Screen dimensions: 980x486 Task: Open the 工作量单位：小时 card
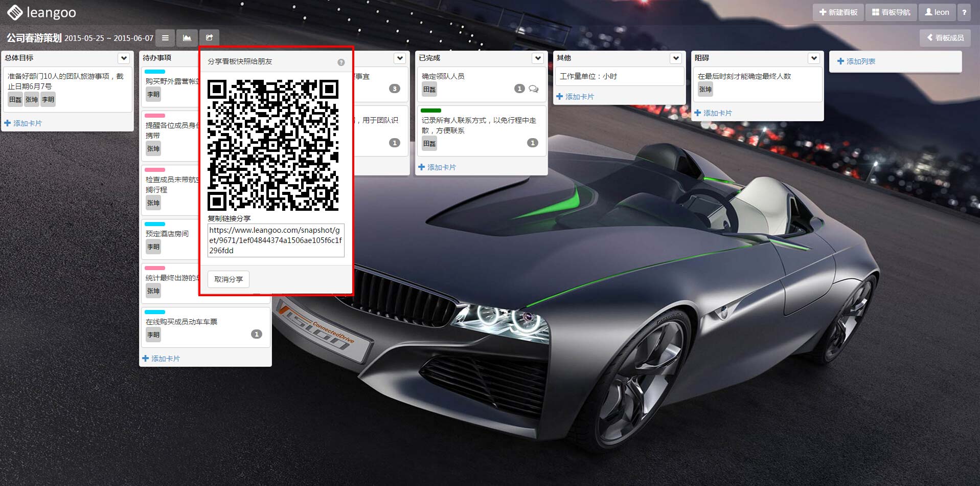620,76
